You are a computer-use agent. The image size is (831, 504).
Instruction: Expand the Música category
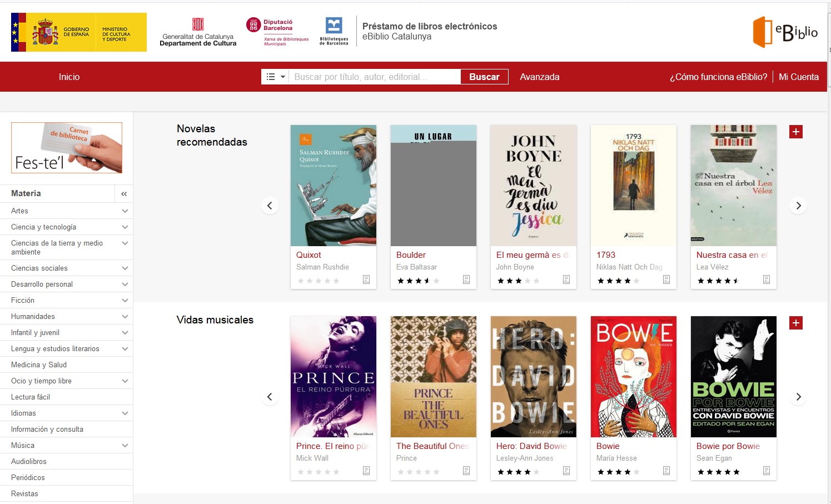point(125,446)
